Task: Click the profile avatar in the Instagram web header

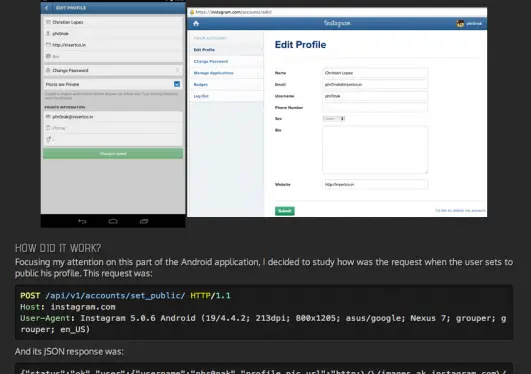Action: [460, 23]
